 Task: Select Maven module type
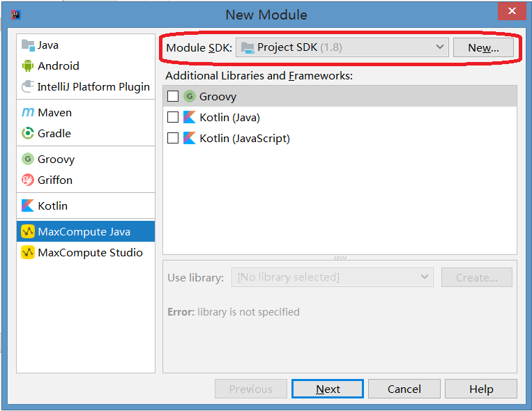tap(86, 112)
